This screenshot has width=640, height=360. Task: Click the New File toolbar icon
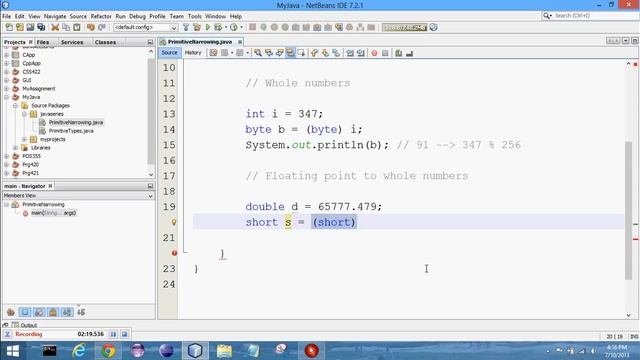[x=9, y=27]
